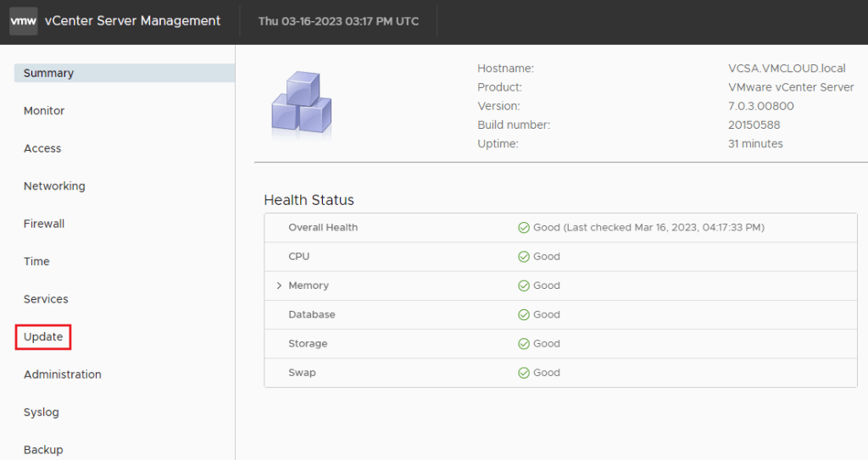Click the Storage status green check icon
The width and height of the screenshot is (868, 460).
[524, 344]
